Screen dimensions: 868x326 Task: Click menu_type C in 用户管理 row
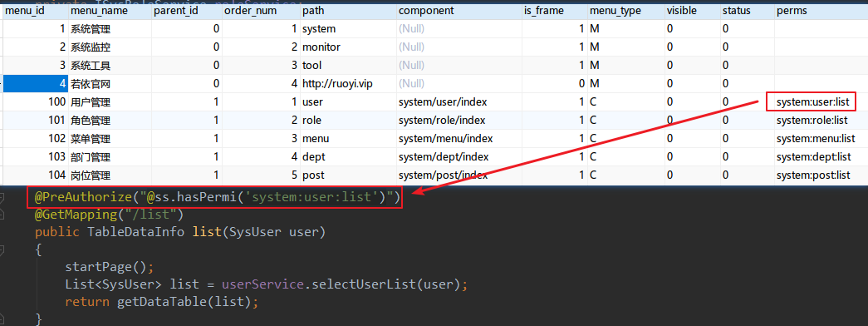(x=625, y=102)
